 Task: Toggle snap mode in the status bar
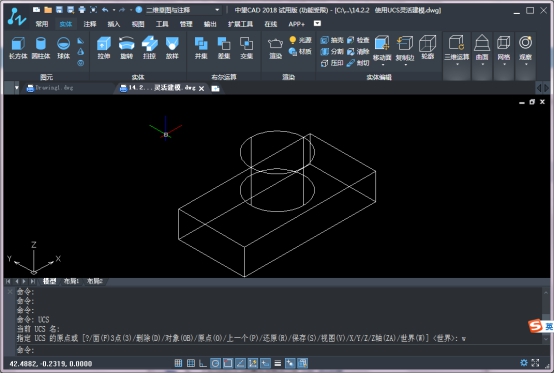pyautogui.click(x=178, y=363)
